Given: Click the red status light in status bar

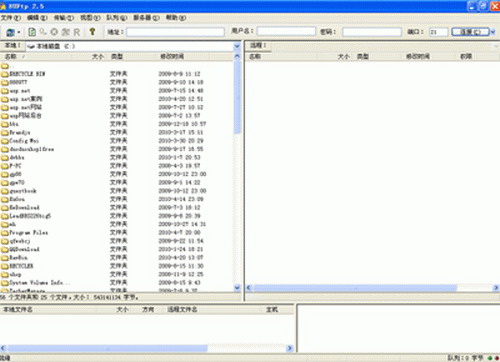Looking at the screenshot, I should tap(497, 358).
